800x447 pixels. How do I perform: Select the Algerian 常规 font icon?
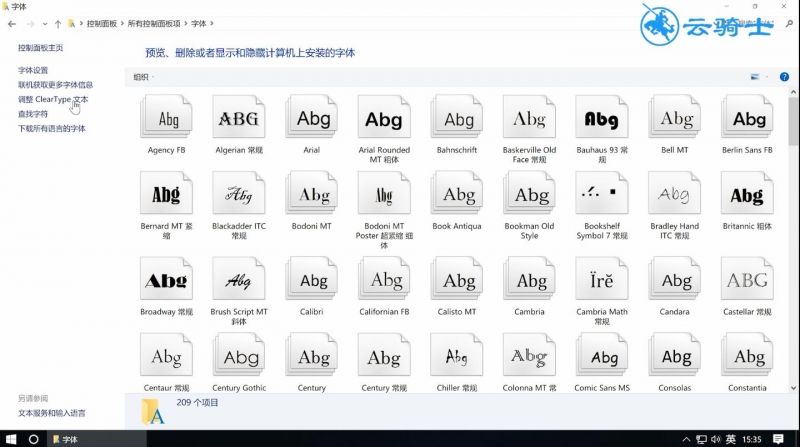(239, 117)
